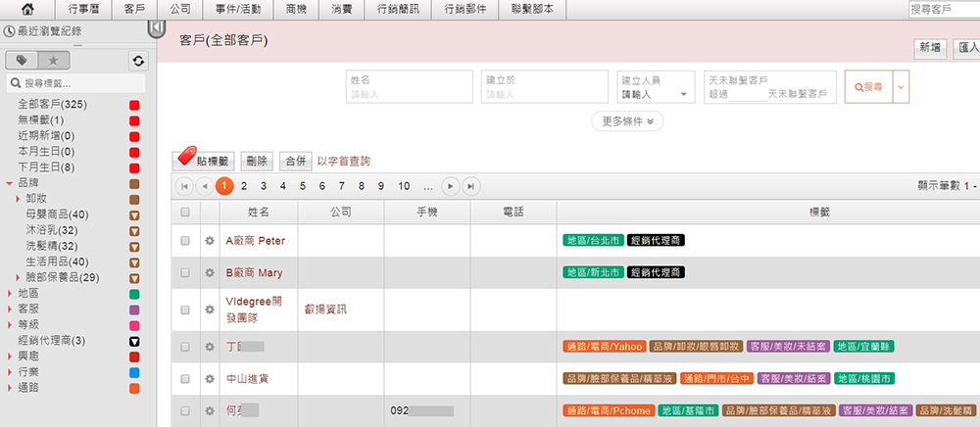980x427 pixels.
Task: Switch to the star favorites view
Action: click(54, 60)
